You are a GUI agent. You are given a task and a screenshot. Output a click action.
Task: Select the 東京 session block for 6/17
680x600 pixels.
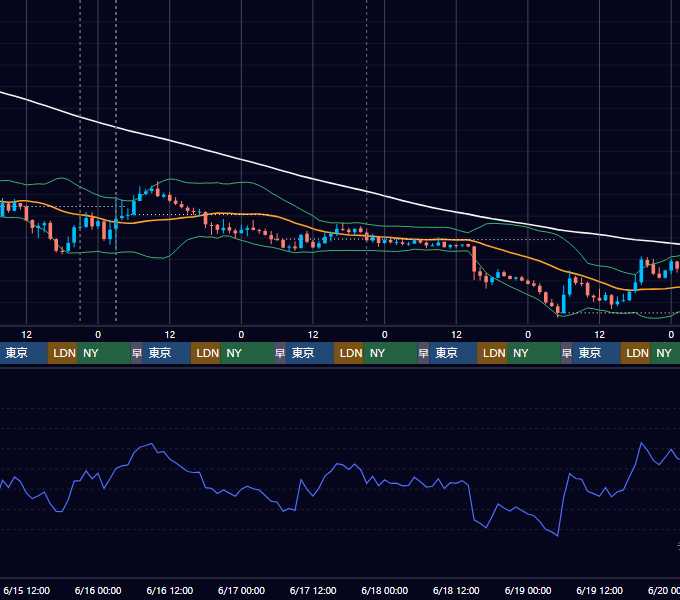(x=310, y=353)
